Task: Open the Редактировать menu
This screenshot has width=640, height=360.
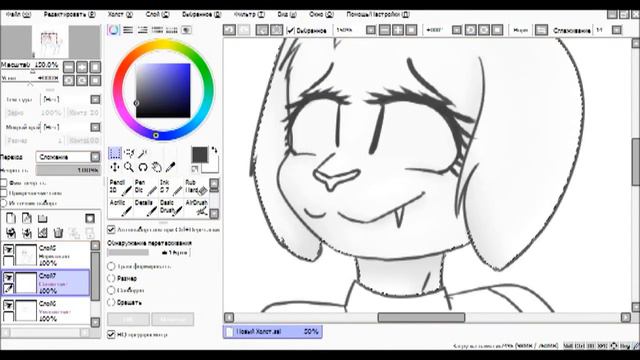Action: point(69,14)
